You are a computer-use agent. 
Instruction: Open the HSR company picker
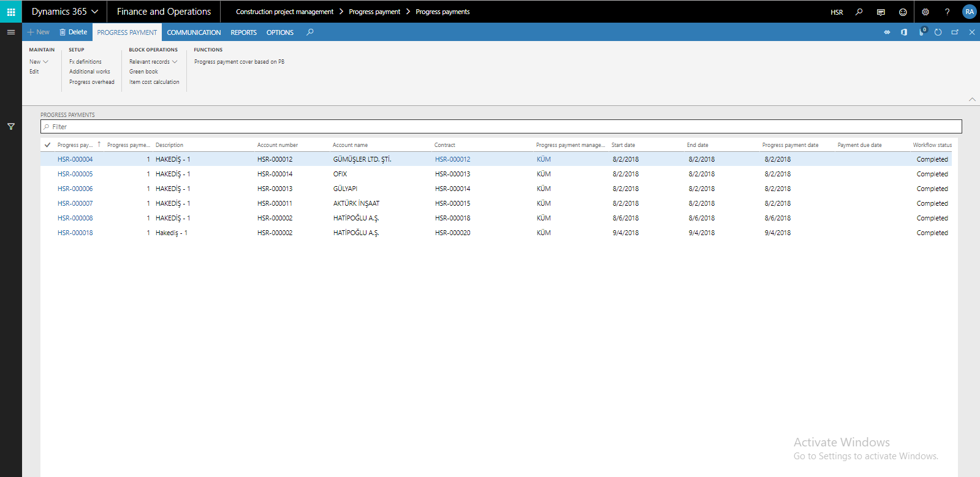point(837,12)
